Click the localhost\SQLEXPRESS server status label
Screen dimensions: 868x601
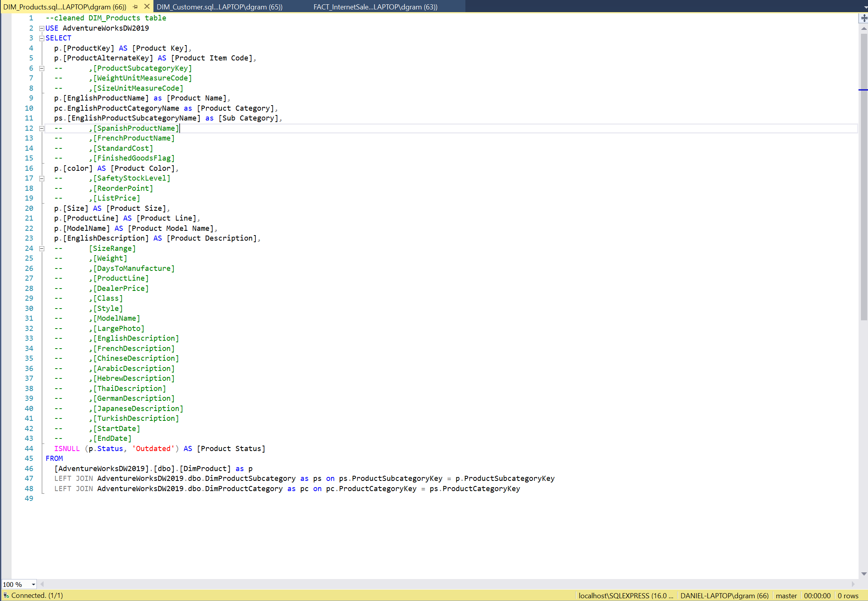point(625,596)
